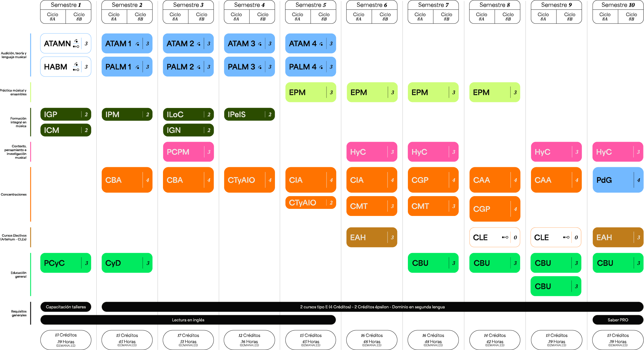Click the CTyAIO card with 4 credits
644x350 pixels.
[x=249, y=180]
